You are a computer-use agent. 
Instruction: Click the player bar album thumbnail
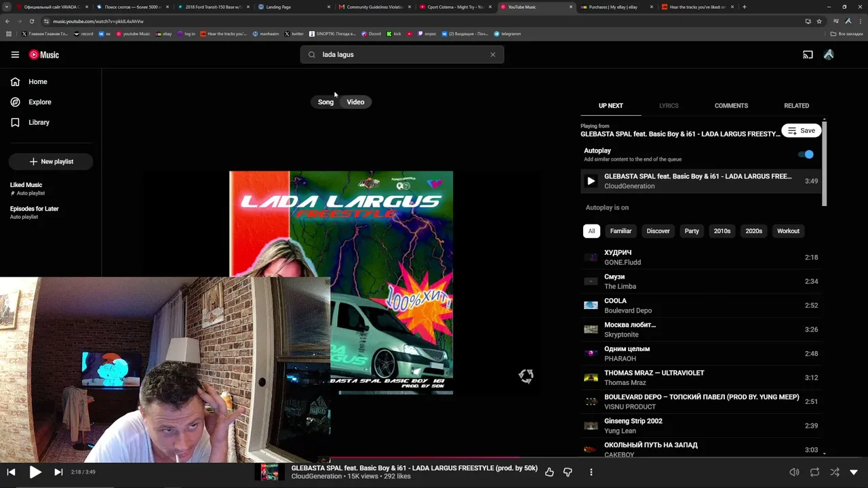click(269, 472)
